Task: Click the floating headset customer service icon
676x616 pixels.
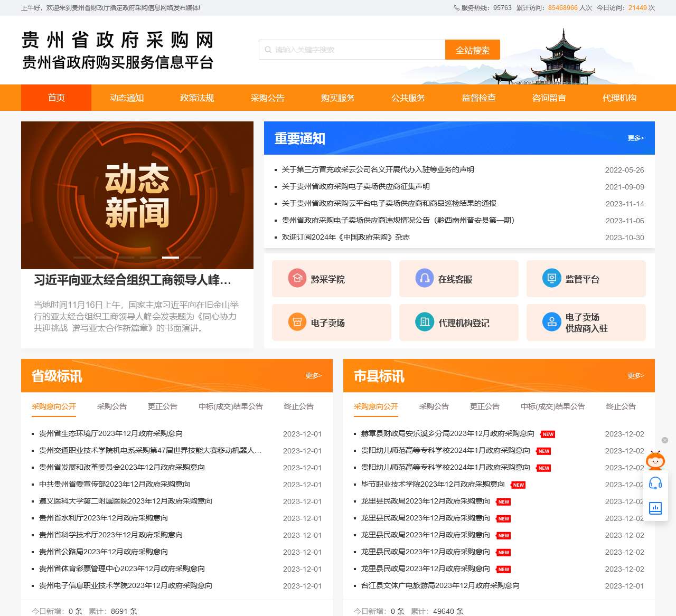Action: pyautogui.click(x=655, y=483)
